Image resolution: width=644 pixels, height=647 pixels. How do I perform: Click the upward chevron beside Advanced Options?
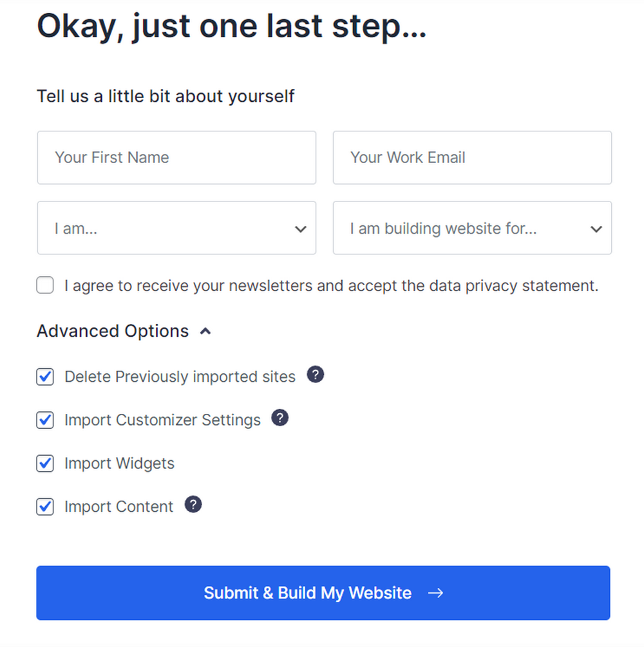(205, 331)
